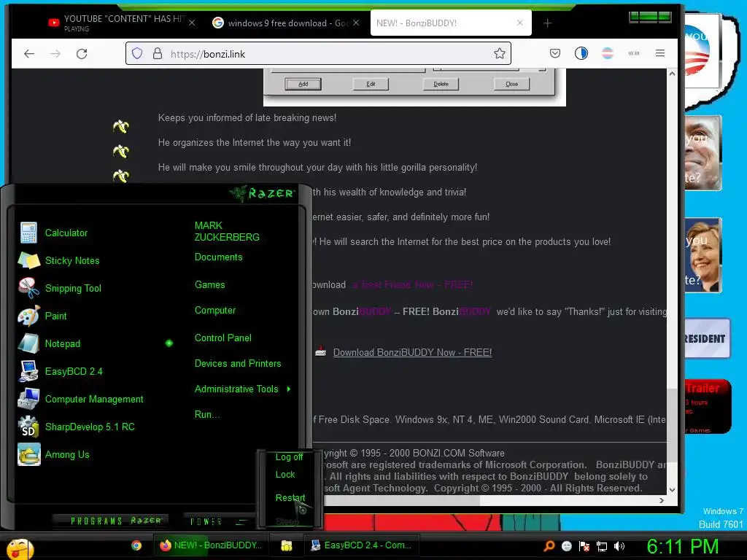Click the Trailer desktop gadget

tap(708, 407)
